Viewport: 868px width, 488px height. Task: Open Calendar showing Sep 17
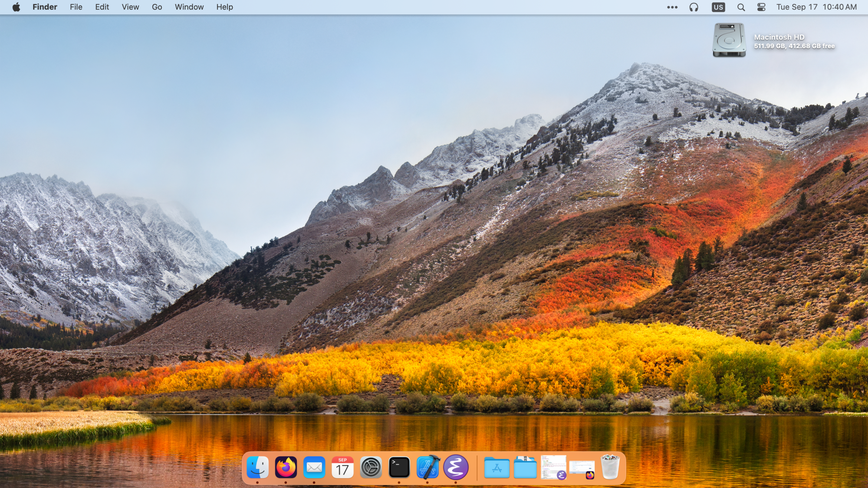[x=342, y=468]
